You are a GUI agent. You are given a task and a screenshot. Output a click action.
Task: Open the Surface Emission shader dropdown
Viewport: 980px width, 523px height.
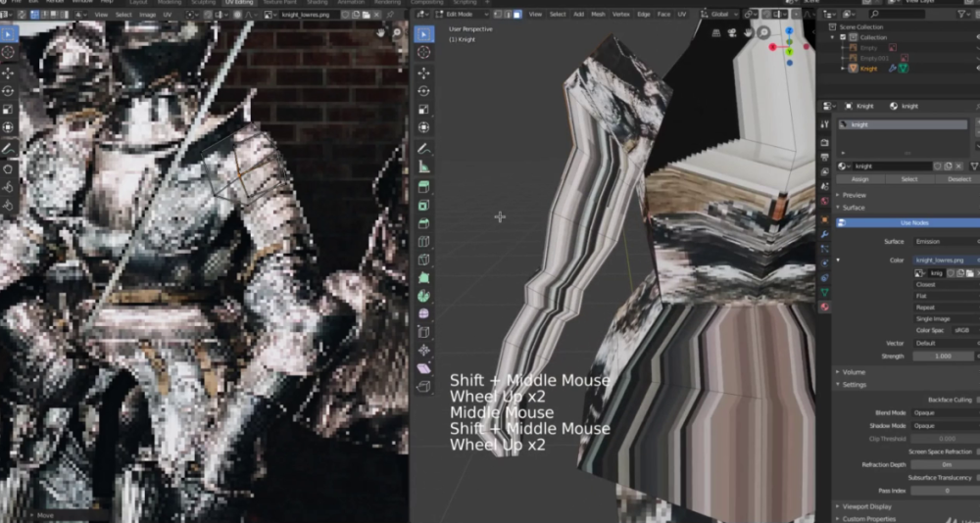click(945, 242)
